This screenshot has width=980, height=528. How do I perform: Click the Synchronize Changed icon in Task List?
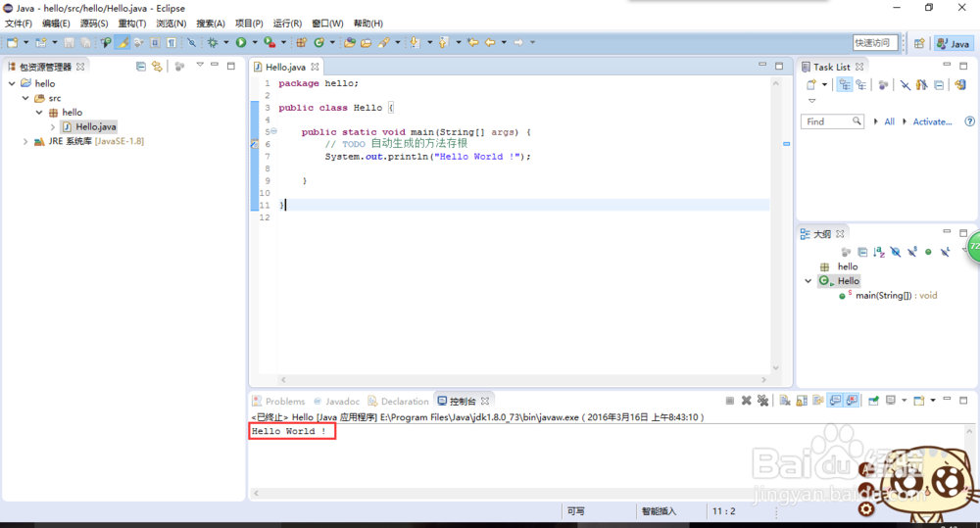click(960, 85)
